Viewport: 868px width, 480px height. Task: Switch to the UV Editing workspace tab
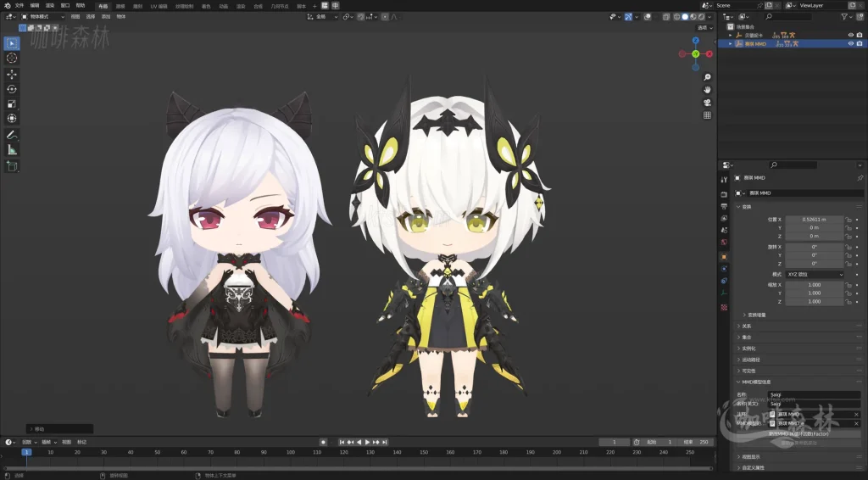(x=159, y=6)
